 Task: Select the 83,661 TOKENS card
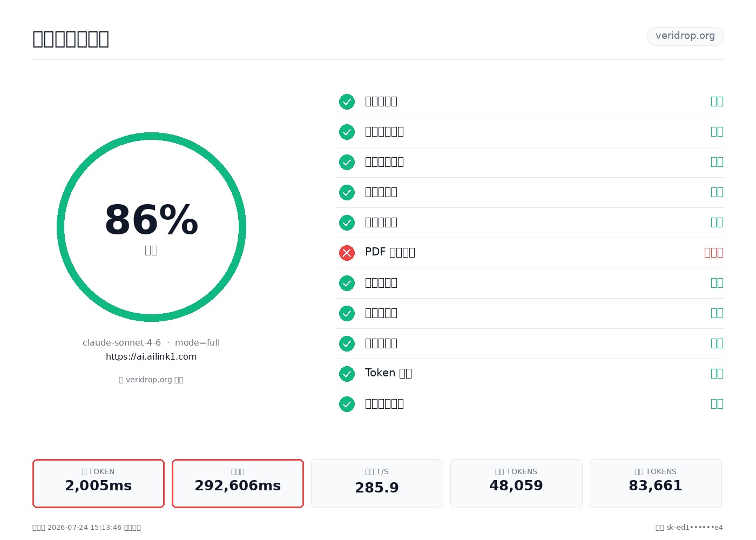[656, 483]
